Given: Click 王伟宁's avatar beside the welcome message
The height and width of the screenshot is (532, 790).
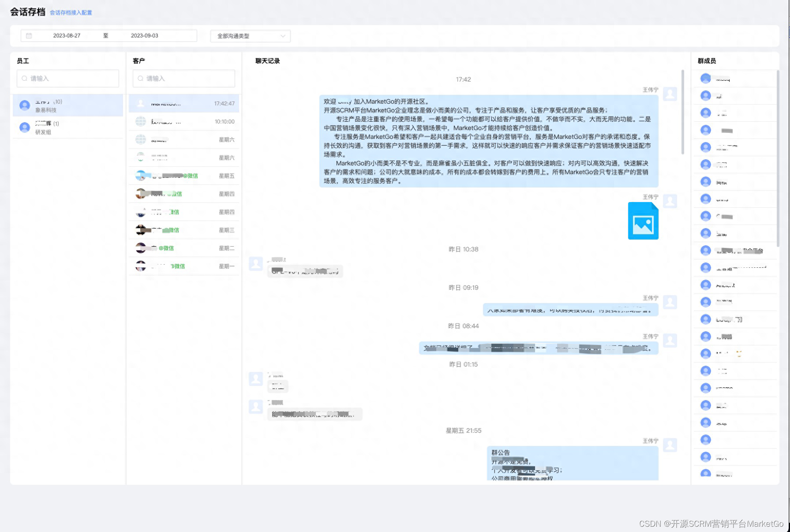Looking at the screenshot, I should [x=670, y=94].
